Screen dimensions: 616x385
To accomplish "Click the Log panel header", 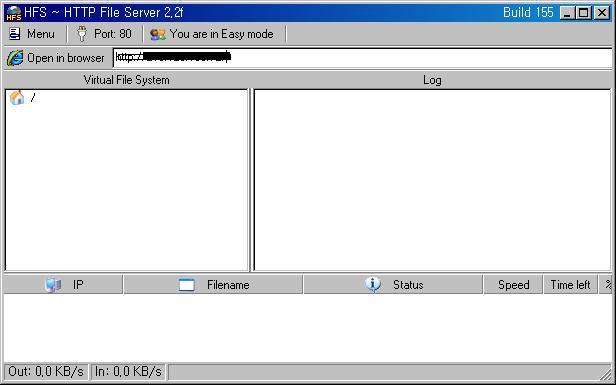I will [432, 80].
